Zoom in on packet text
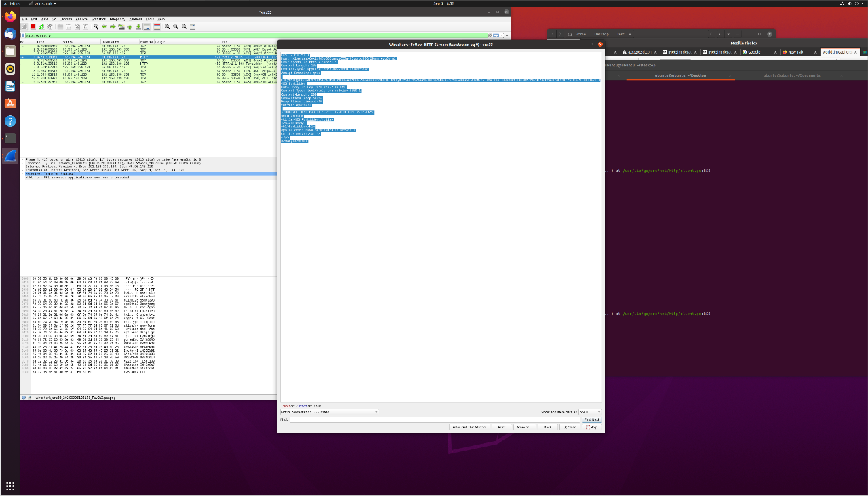Viewport: 868px width, 496px height. click(x=167, y=26)
